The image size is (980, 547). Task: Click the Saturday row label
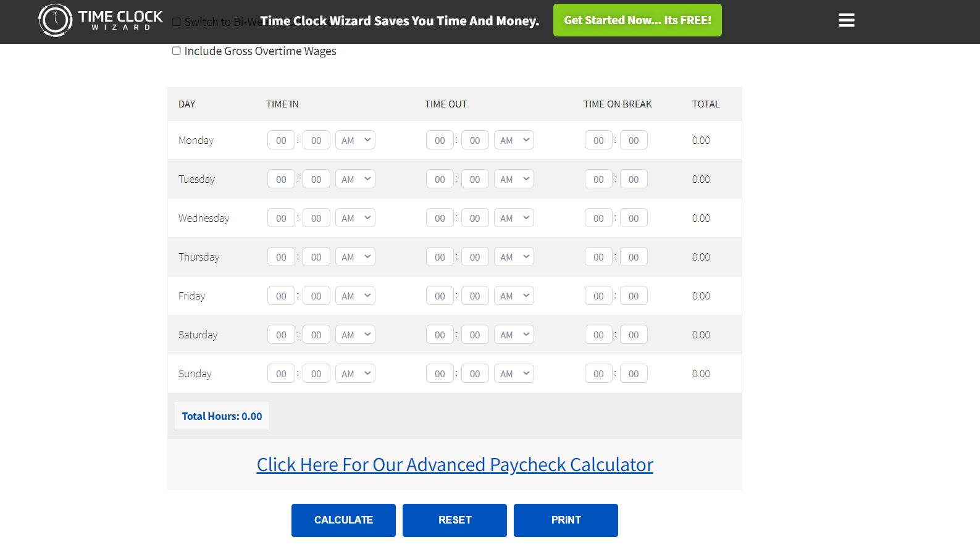[x=198, y=335]
